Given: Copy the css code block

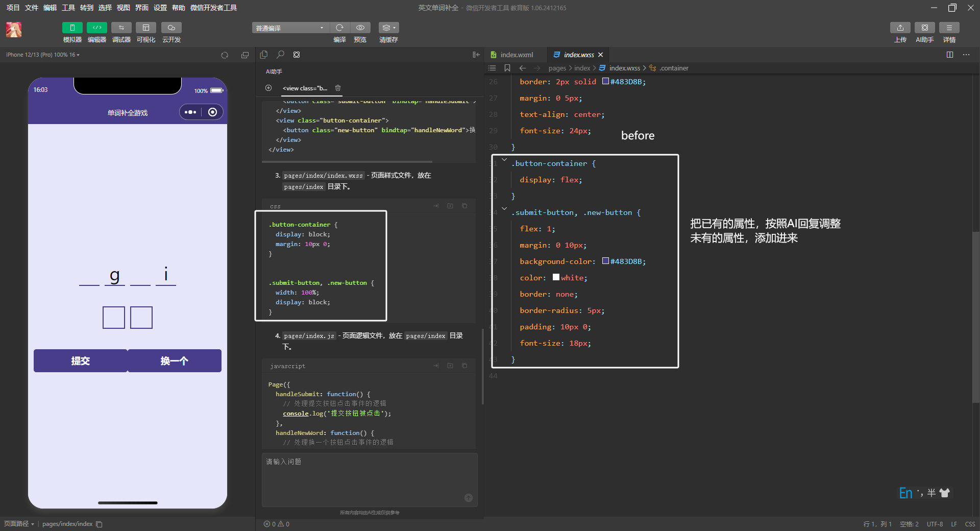Looking at the screenshot, I should (464, 206).
